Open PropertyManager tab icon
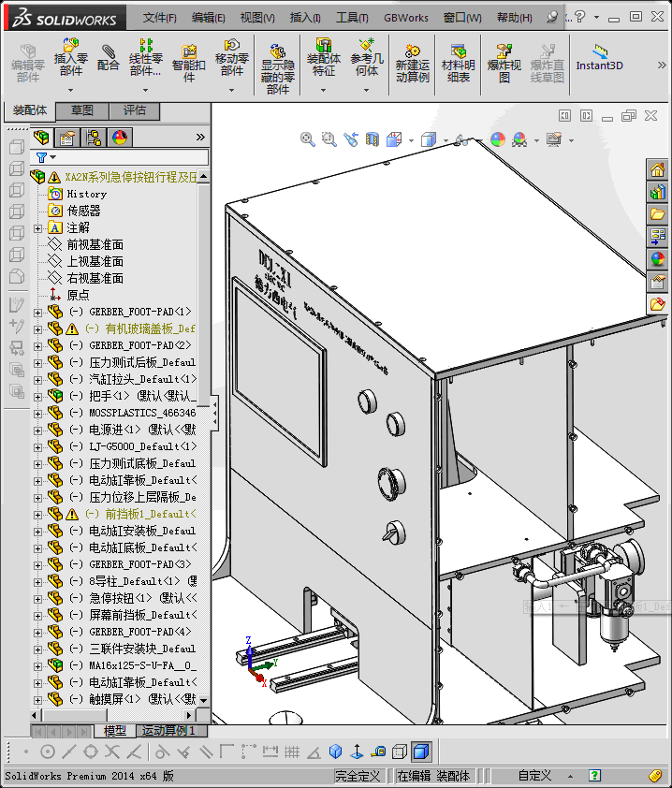This screenshot has height=788, width=672. (x=67, y=138)
